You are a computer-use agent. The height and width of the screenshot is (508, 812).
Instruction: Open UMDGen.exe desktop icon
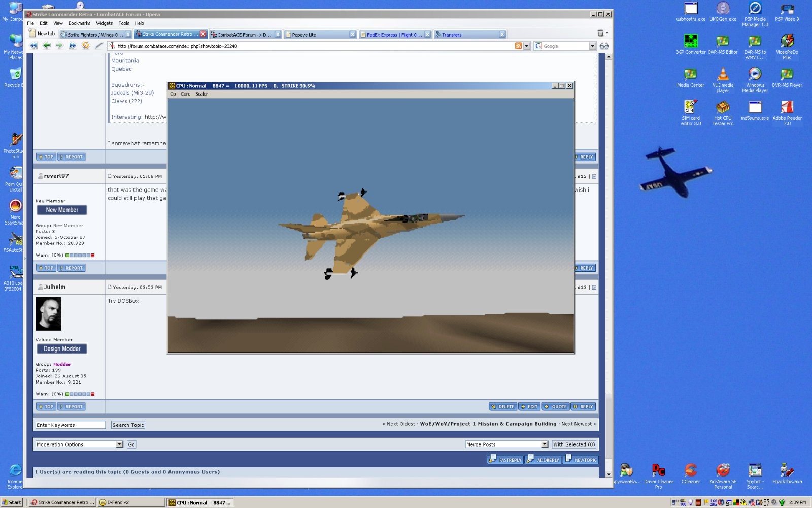tap(723, 12)
